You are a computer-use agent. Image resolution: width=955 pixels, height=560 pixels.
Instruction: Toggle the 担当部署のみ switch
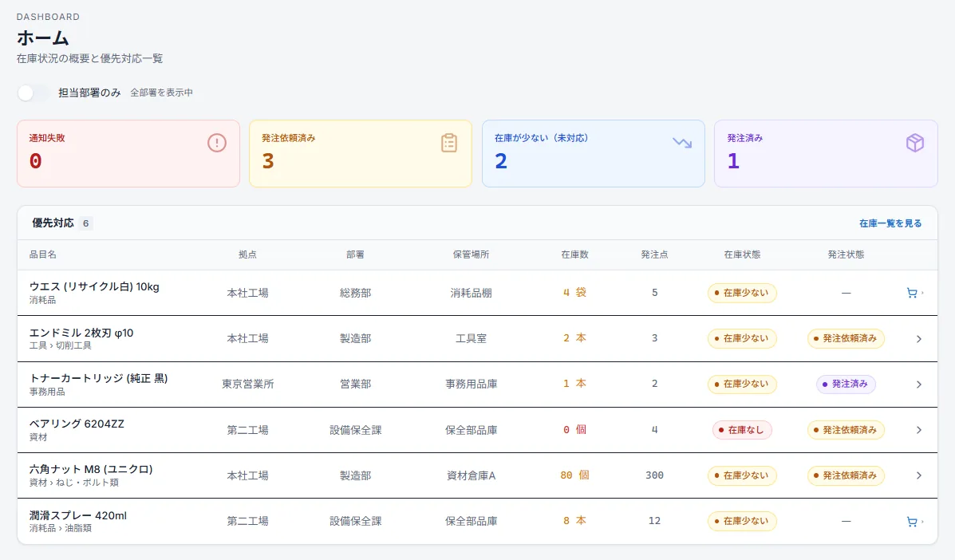tap(34, 93)
